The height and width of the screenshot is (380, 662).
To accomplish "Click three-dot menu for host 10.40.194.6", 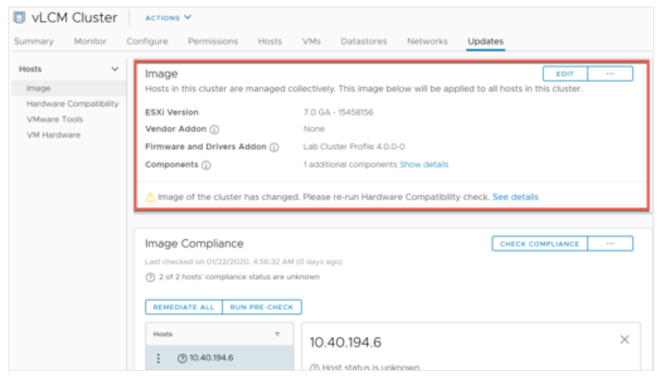I will pyautogui.click(x=158, y=358).
